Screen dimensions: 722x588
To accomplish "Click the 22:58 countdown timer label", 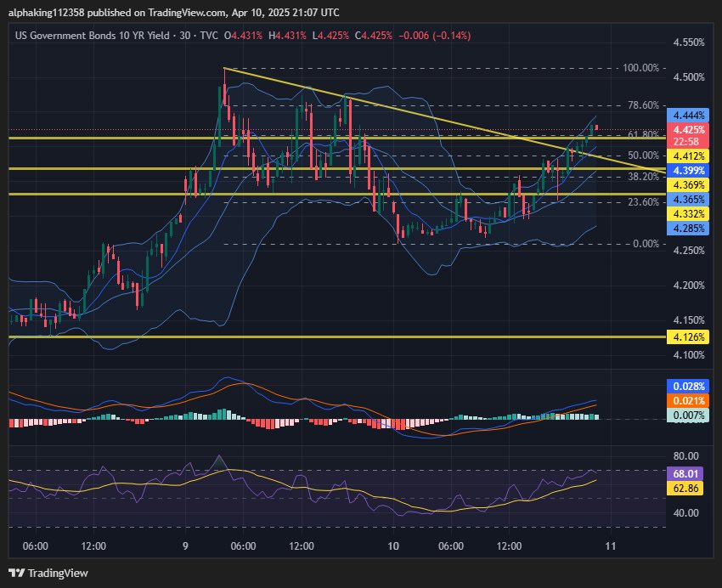I will pyautogui.click(x=688, y=142).
